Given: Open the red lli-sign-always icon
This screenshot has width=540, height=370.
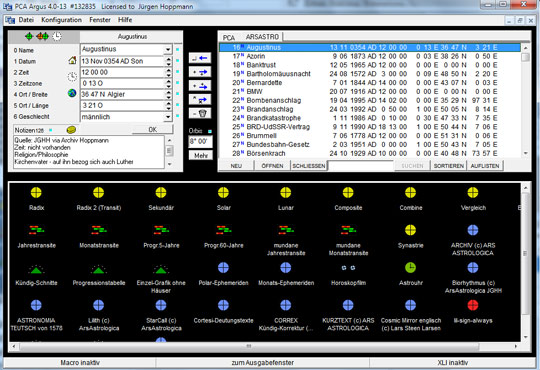Looking at the screenshot, I should point(473,305).
